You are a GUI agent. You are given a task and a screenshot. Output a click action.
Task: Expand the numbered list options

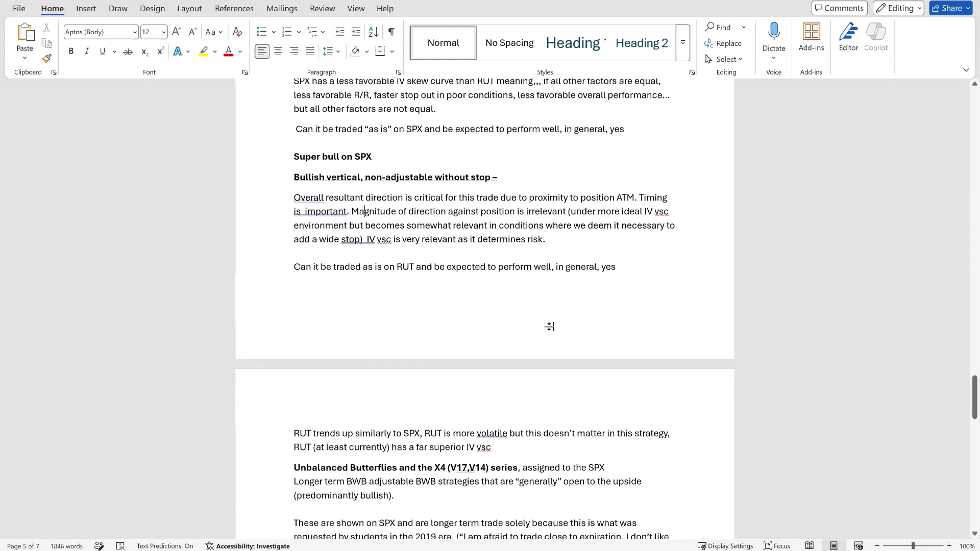(x=299, y=32)
